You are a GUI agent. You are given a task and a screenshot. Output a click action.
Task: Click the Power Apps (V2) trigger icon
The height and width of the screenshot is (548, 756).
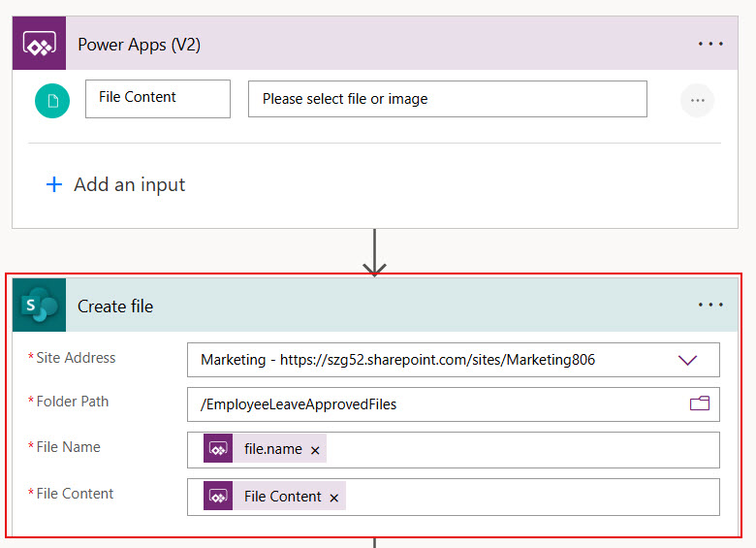click(39, 43)
